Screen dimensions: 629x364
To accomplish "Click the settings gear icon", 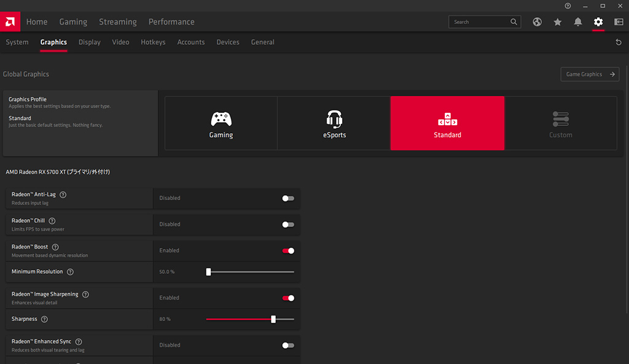I will pos(598,22).
